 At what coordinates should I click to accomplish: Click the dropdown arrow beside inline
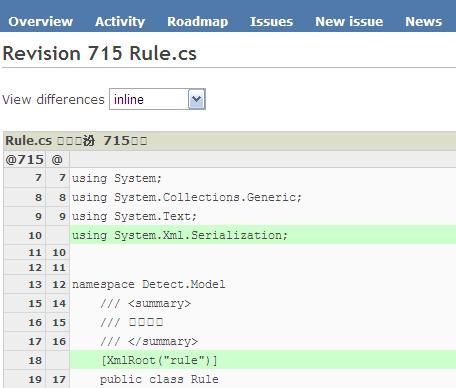[197, 99]
